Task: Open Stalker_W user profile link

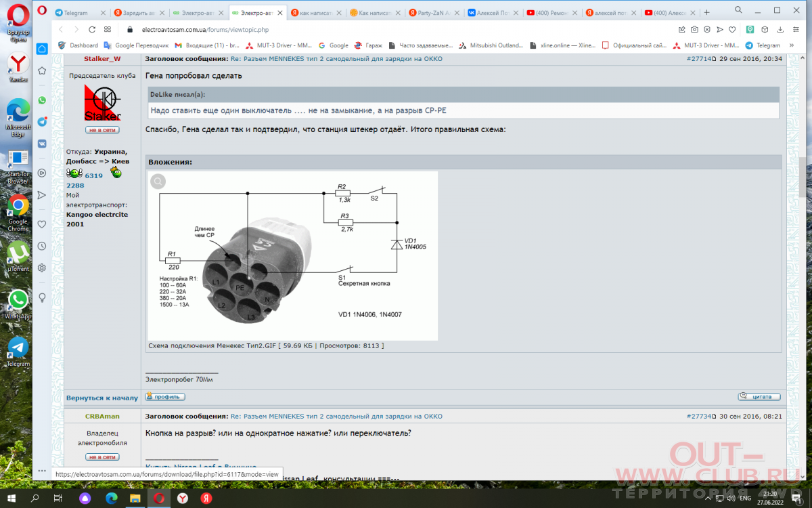Action: [102, 59]
